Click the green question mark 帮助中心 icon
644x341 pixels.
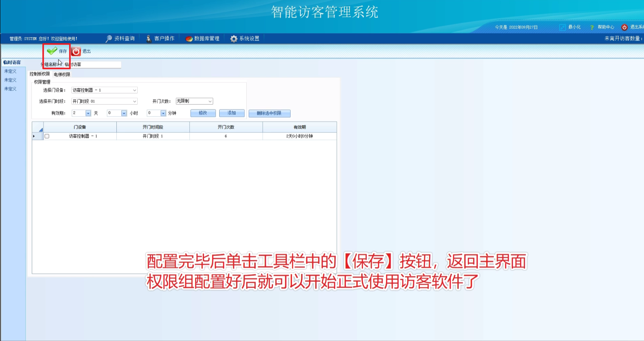tap(592, 27)
